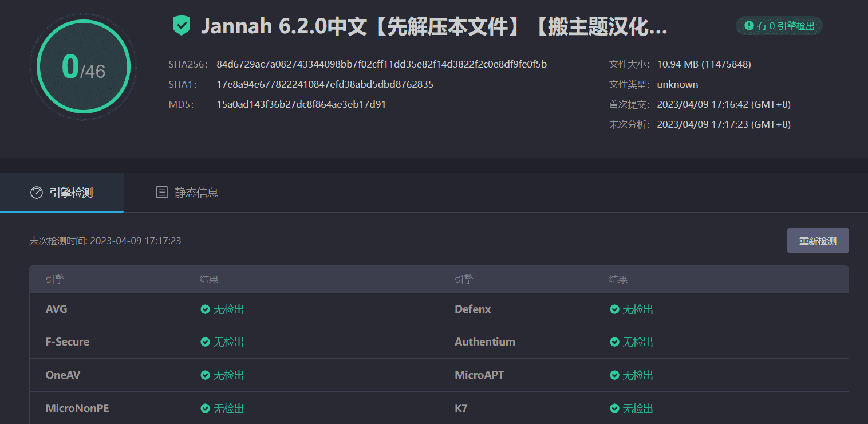Click the OneAV engine name
Viewport: 868px width, 424px height.
[x=63, y=375]
